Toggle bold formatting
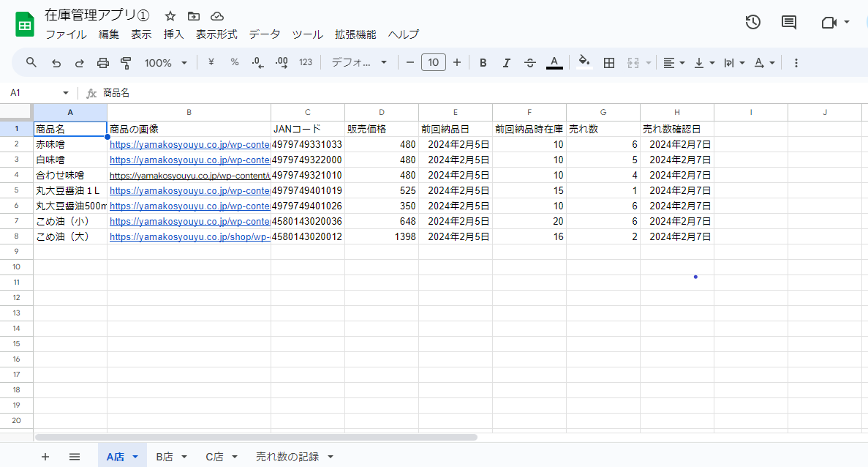Image resolution: width=868 pixels, height=467 pixels. 483,63
